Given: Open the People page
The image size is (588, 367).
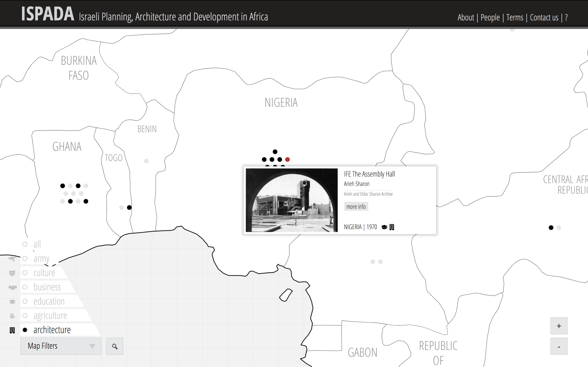Looking at the screenshot, I should click(x=490, y=18).
